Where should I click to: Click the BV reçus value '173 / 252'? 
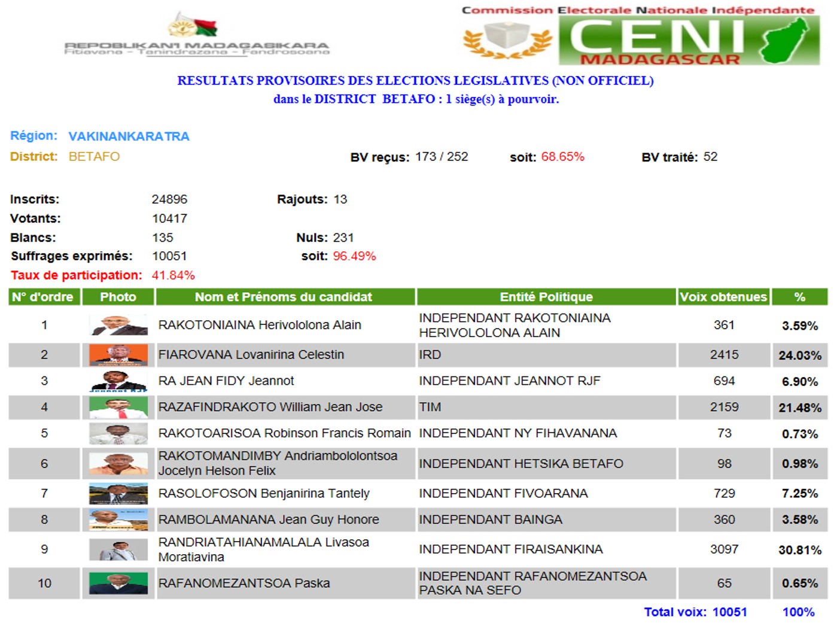tap(442, 157)
